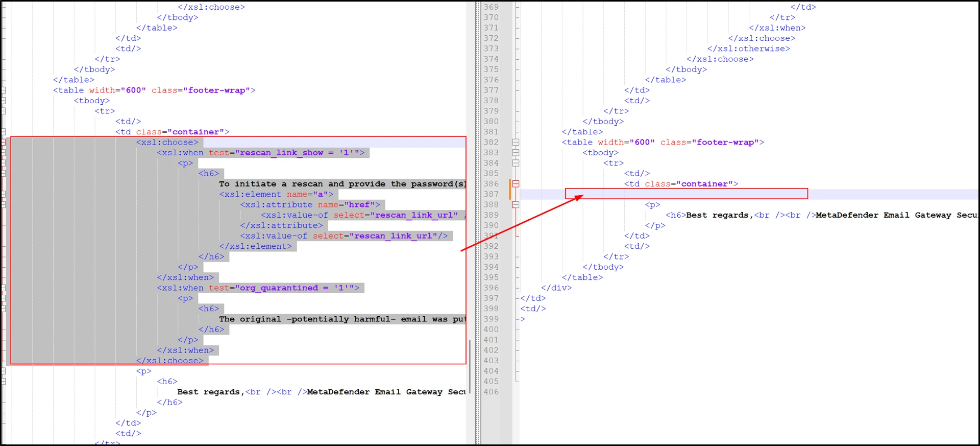This screenshot has width=980, height=446.
Task: Collapse the left pane xsl:choose fold marker
Action: [x=3, y=143]
